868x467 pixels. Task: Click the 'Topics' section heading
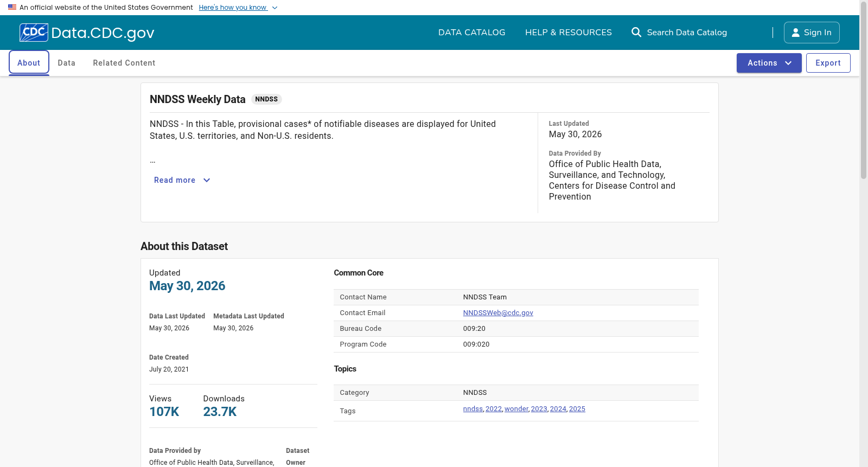pyautogui.click(x=345, y=369)
